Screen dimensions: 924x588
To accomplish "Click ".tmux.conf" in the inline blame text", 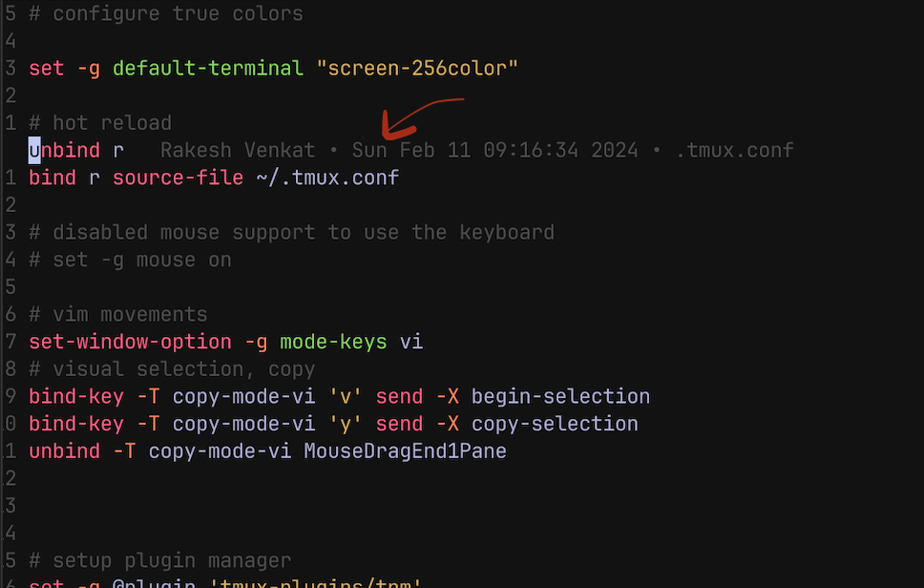I will tap(734, 151).
